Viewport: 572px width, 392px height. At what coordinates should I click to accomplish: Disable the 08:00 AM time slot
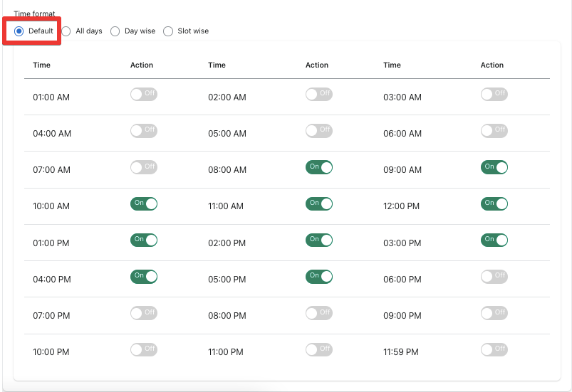318,167
